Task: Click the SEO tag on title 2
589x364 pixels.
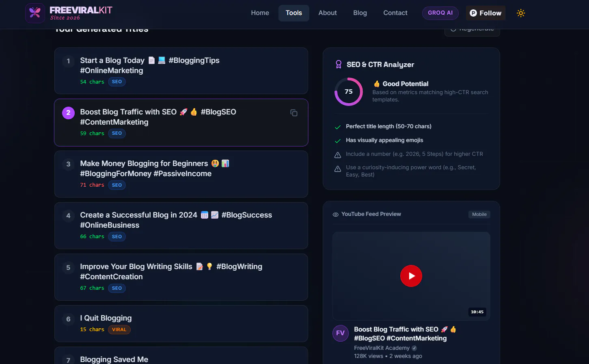Action: pyautogui.click(x=117, y=134)
